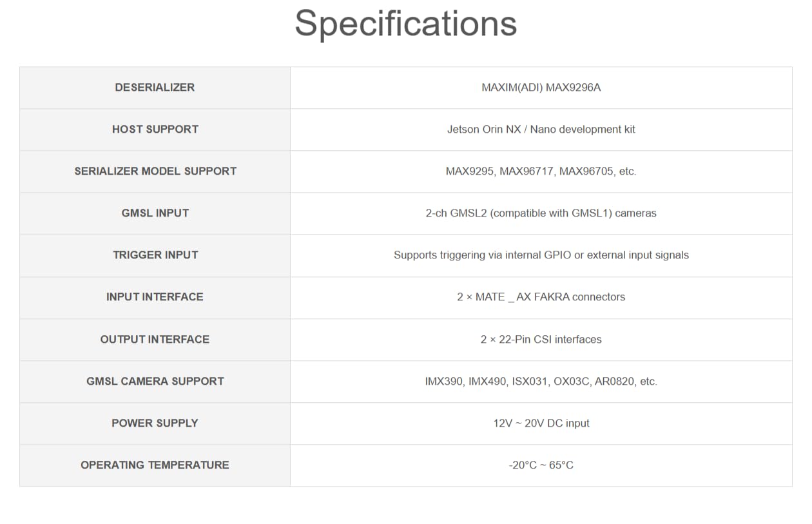Click the -20°C ~ 65°C temperature value
812x524 pixels.
[x=541, y=465]
